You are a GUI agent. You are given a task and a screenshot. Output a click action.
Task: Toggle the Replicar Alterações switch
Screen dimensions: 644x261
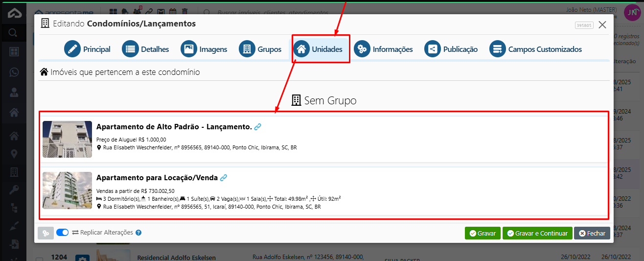[x=63, y=233]
